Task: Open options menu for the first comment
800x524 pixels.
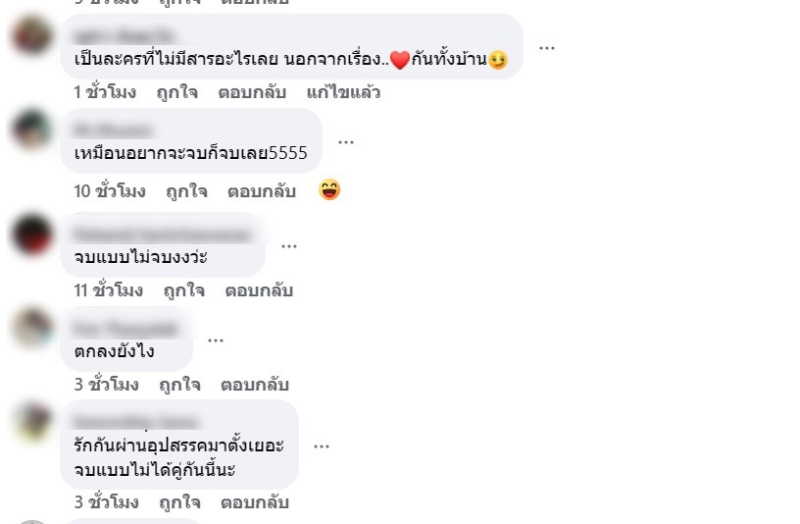Action: pyautogui.click(x=546, y=48)
